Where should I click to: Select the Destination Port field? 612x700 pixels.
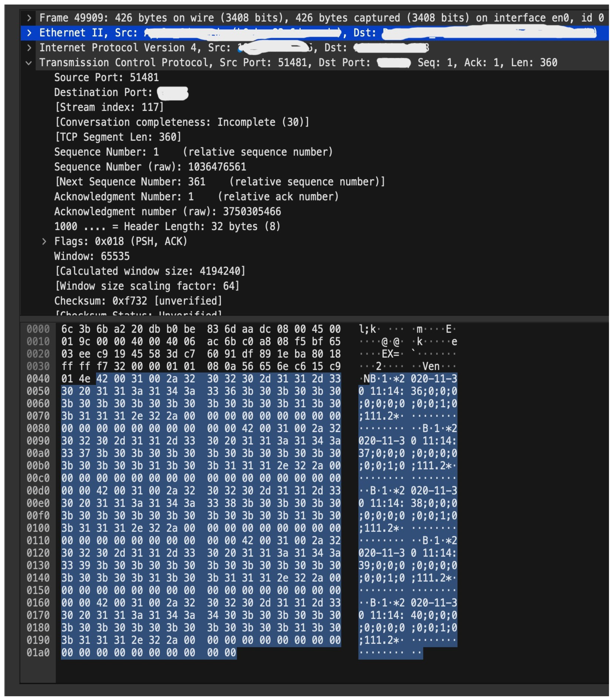point(103,92)
